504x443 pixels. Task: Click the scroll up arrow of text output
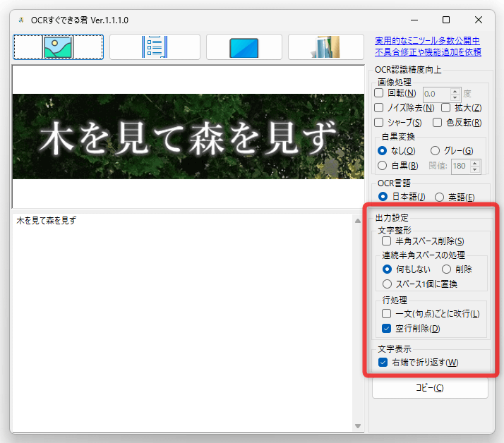pyautogui.click(x=358, y=221)
